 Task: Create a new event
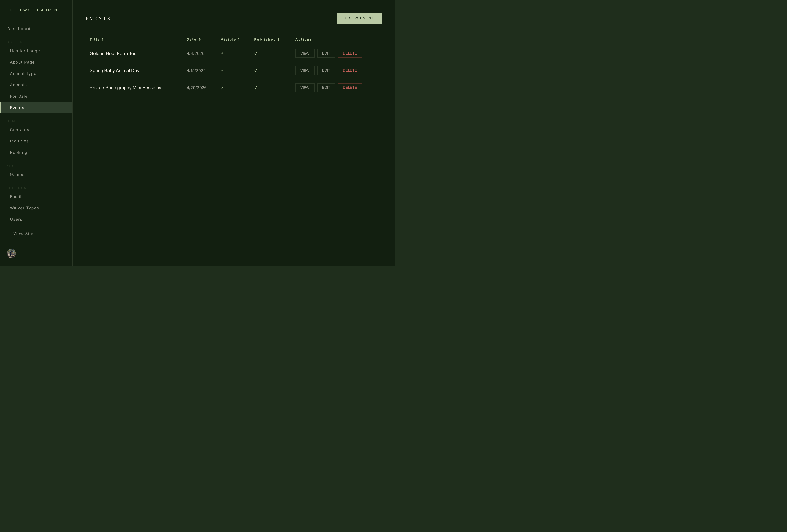pyautogui.click(x=359, y=18)
